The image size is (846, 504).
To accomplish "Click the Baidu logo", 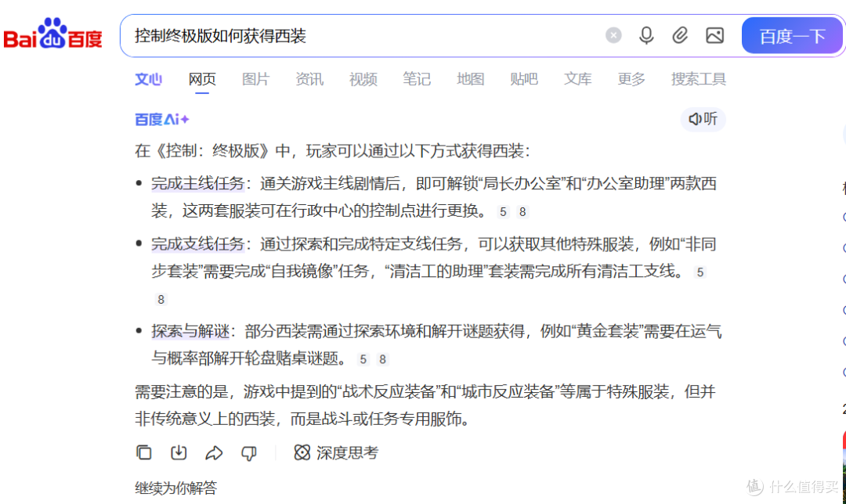I will click(53, 34).
